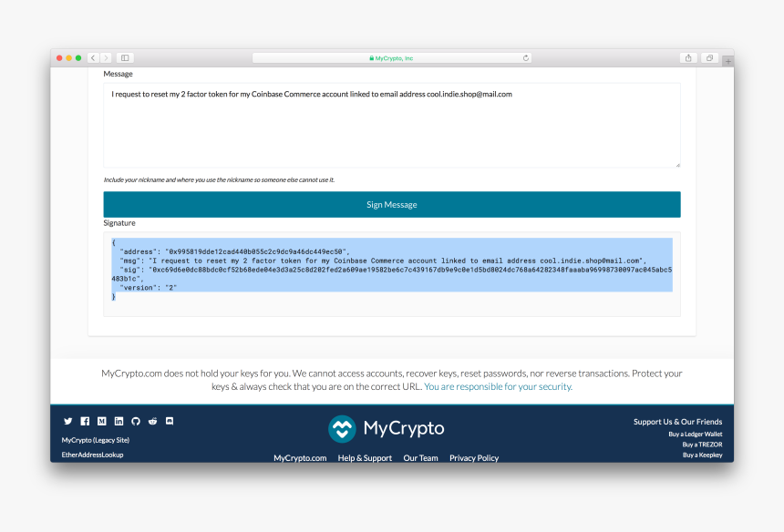Click the lock icon in the address bar

(x=372, y=58)
